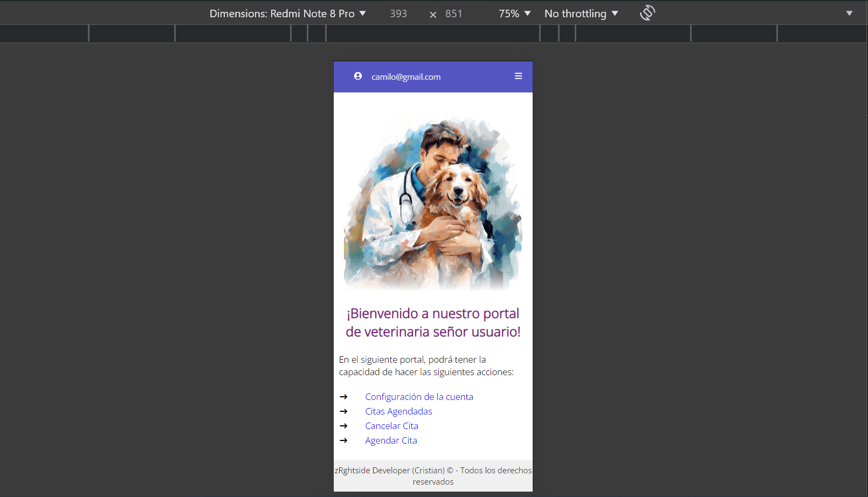Expand the device toolbar more-options arrow
This screenshot has height=497, width=868.
click(x=849, y=13)
